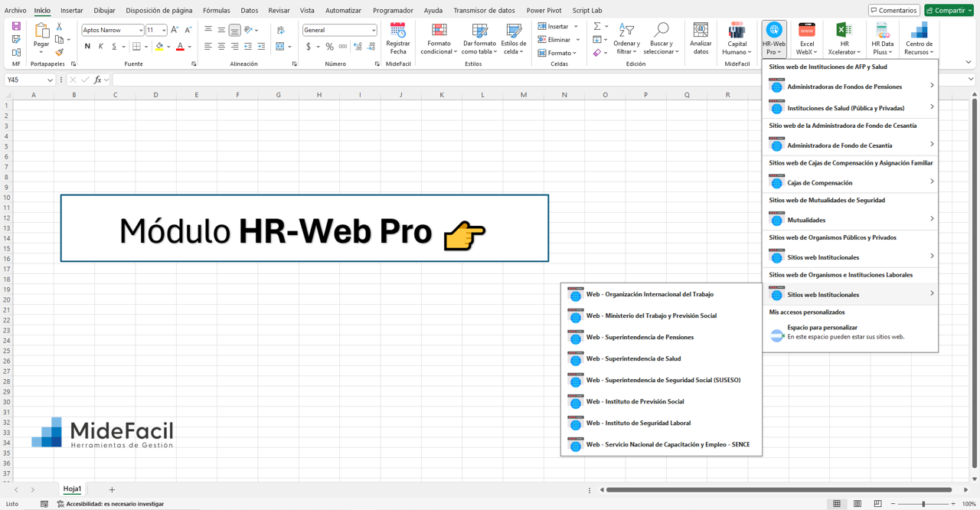The height and width of the screenshot is (510, 980).
Task: Select the font color swatch
Action: (181, 47)
